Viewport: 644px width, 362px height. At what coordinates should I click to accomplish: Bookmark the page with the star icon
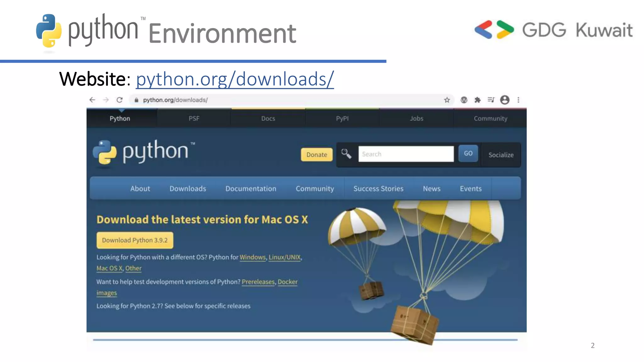447,100
